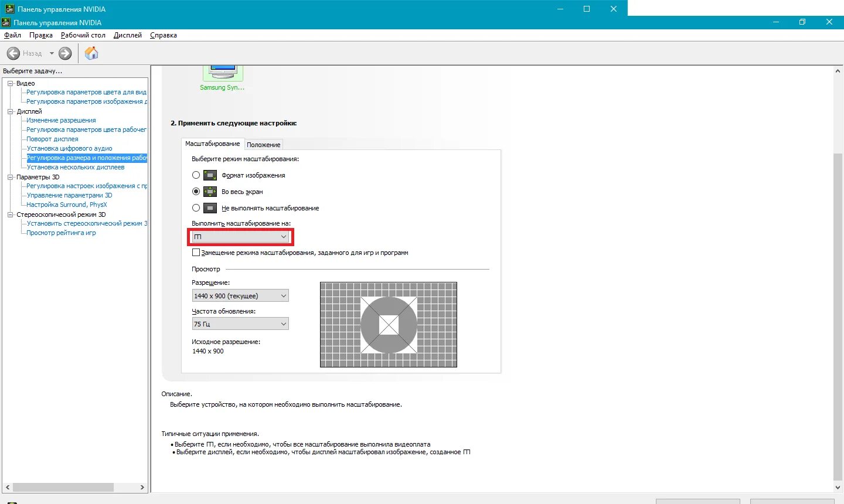This screenshot has height=504, width=844.
Task: Open Изменение разрешения page
Action: (x=61, y=120)
